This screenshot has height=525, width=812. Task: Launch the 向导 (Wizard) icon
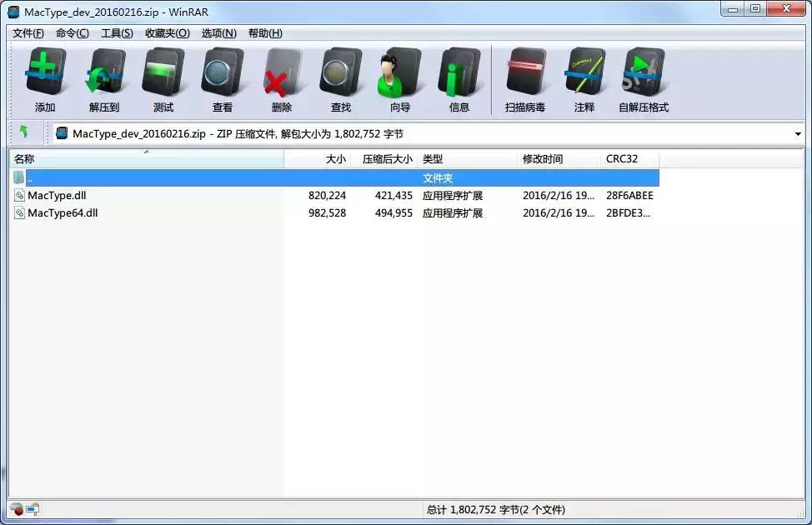pyautogui.click(x=400, y=80)
